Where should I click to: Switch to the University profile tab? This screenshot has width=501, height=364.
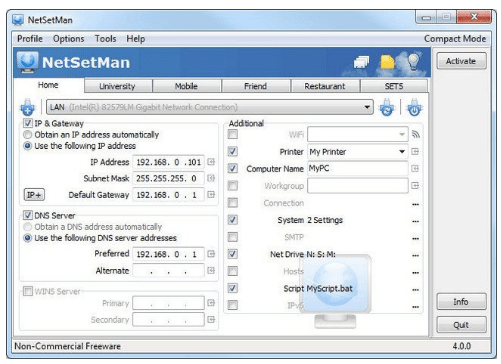[118, 86]
